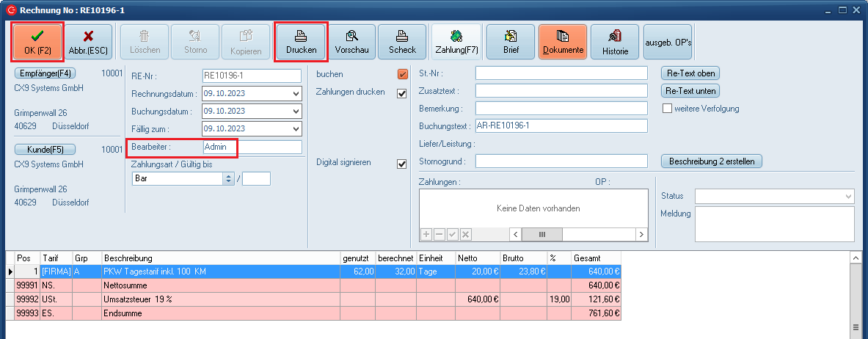Click the Scheck toolbar button
868x339 pixels.
coord(402,41)
